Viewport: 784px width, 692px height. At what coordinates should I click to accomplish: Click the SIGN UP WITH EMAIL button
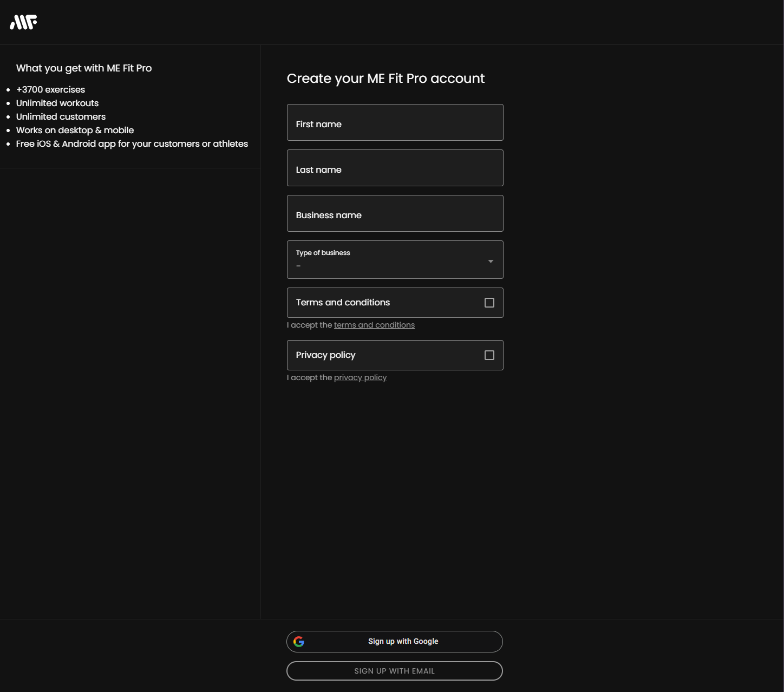point(394,670)
